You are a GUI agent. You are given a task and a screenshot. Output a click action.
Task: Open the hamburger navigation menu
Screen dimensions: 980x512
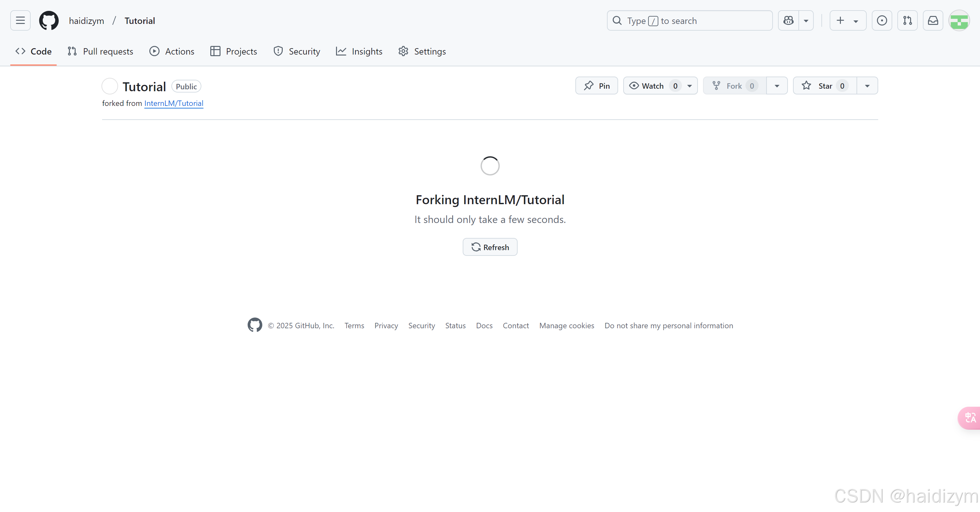20,20
